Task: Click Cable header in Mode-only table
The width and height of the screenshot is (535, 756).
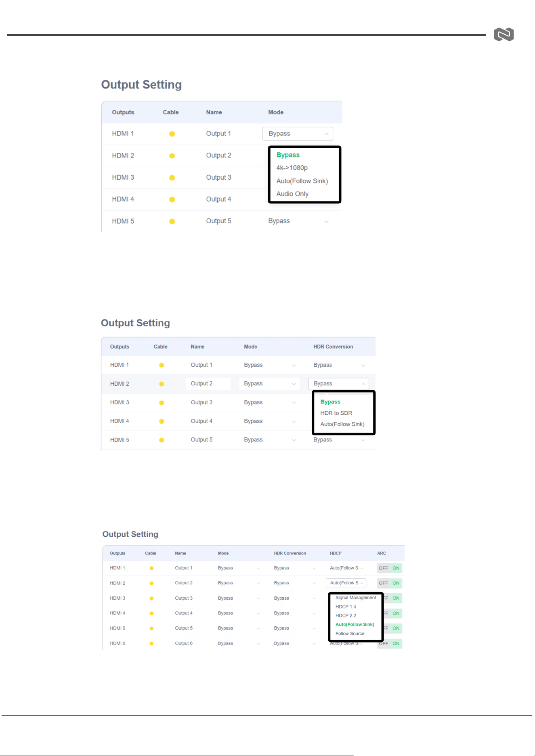Action: coord(171,113)
